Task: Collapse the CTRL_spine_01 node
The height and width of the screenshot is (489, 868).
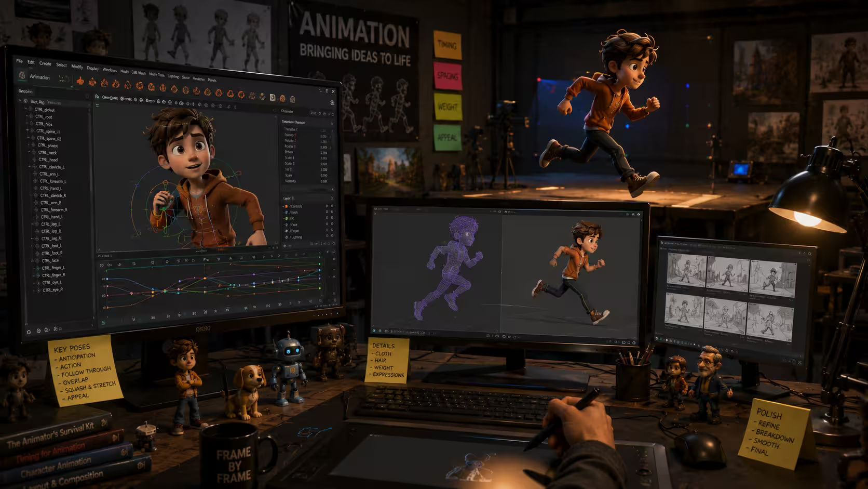Action: point(27,130)
